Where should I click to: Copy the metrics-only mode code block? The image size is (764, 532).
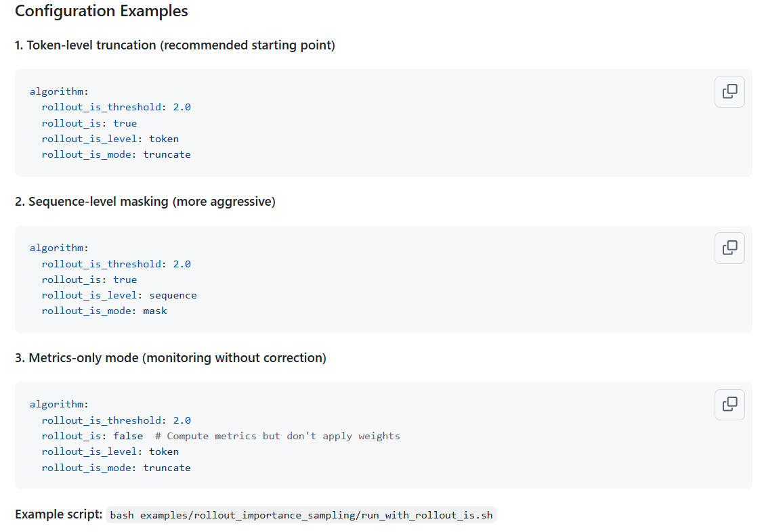pos(729,405)
